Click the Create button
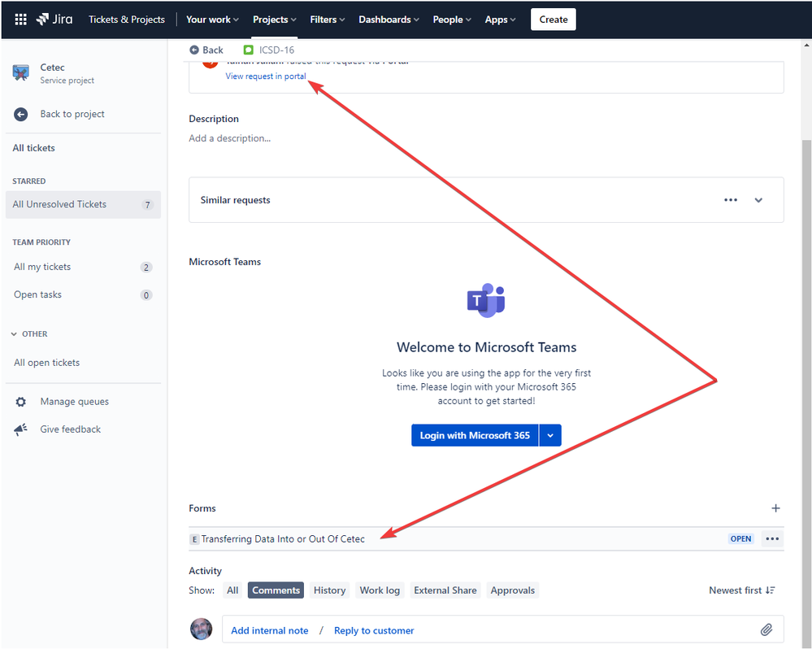The image size is (812, 649). [553, 20]
